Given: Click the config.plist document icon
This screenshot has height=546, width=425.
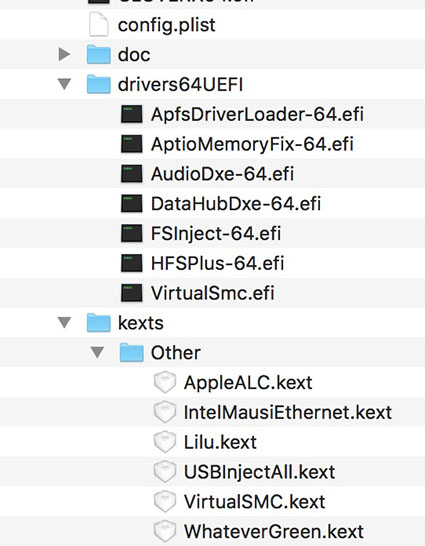Looking at the screenshot, I should point(99,24).
